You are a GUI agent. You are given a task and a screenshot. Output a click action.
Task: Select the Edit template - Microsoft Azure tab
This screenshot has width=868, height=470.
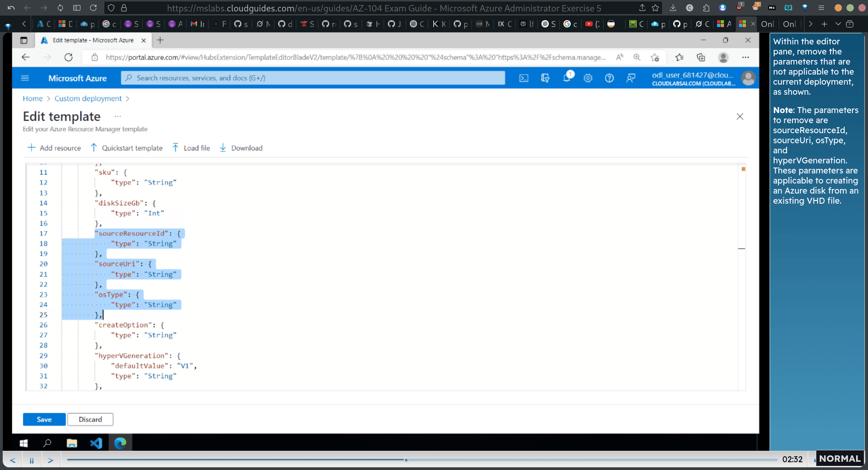[93, 40]
